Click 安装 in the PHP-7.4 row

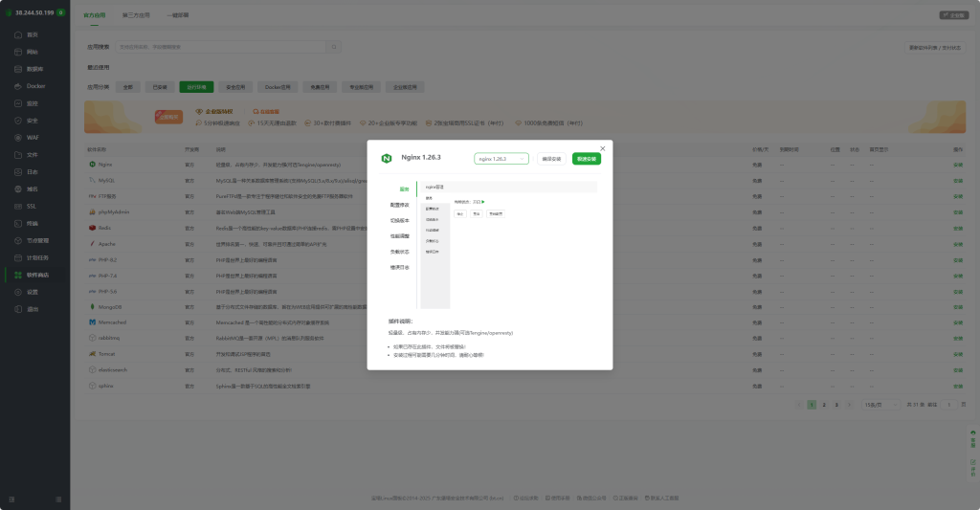click(957, 276)
